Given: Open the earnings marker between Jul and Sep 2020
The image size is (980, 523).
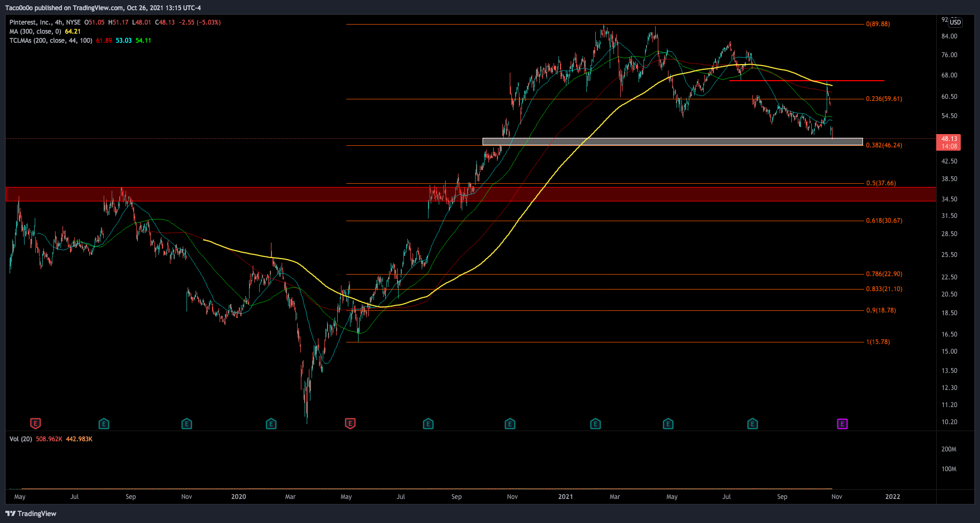Looking at the screenshot, I should (428, 424).
